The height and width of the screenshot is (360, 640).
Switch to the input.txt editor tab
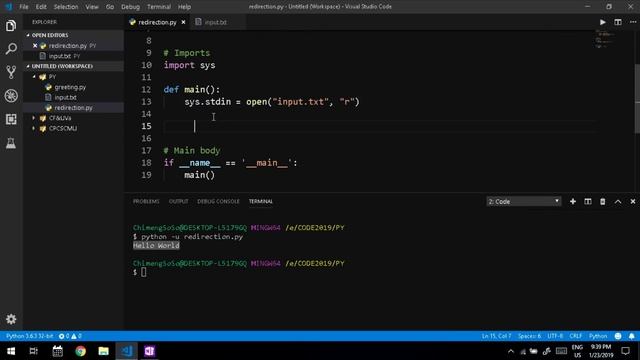[x=216, y=22]
